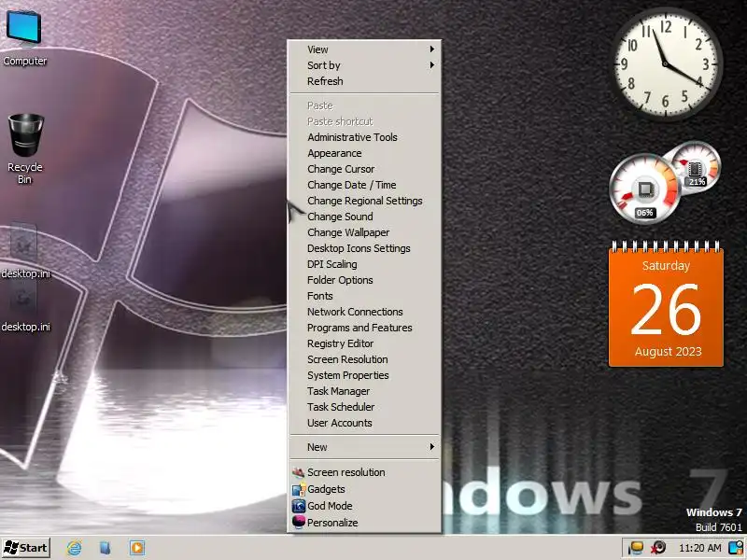Launch Windows Media Player from taskbar

137,548
